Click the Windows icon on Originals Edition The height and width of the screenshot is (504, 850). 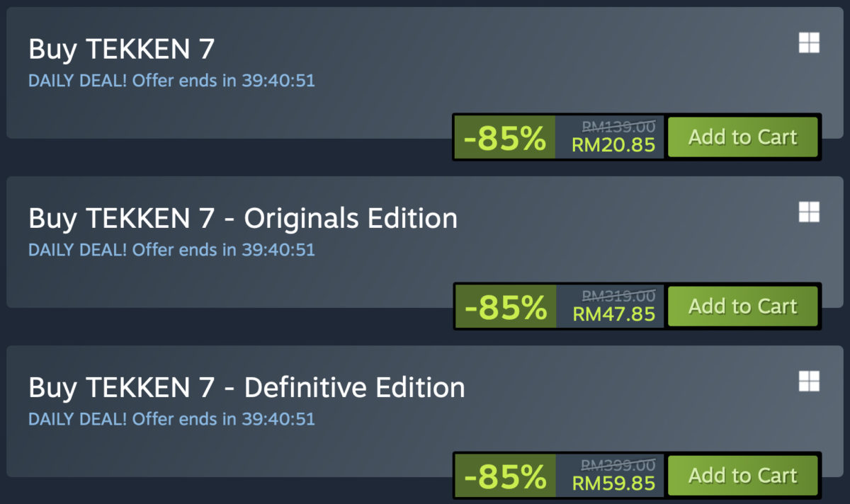click(x=809, y=212)
